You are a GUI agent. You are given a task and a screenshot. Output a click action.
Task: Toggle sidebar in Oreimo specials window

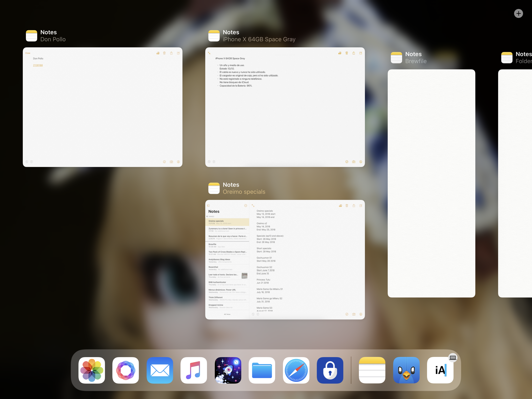209,206
